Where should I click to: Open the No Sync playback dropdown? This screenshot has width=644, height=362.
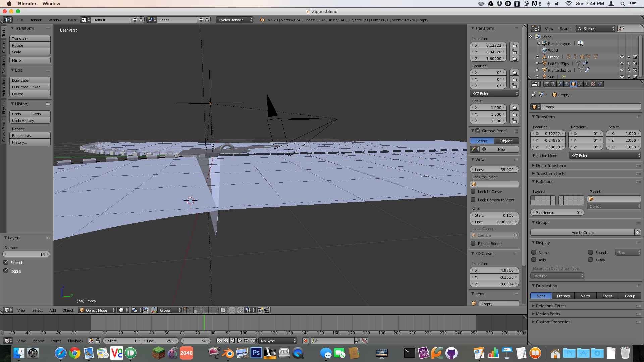(x=278, y=341)
